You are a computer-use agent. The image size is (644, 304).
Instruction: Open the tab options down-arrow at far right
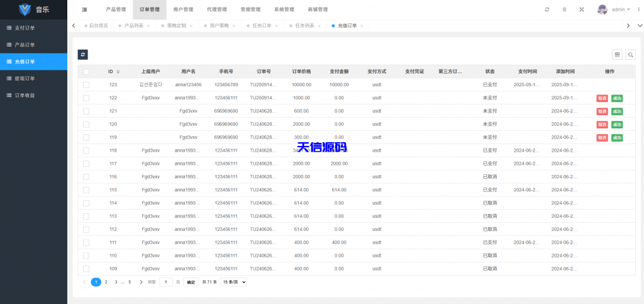coord(639,25)
